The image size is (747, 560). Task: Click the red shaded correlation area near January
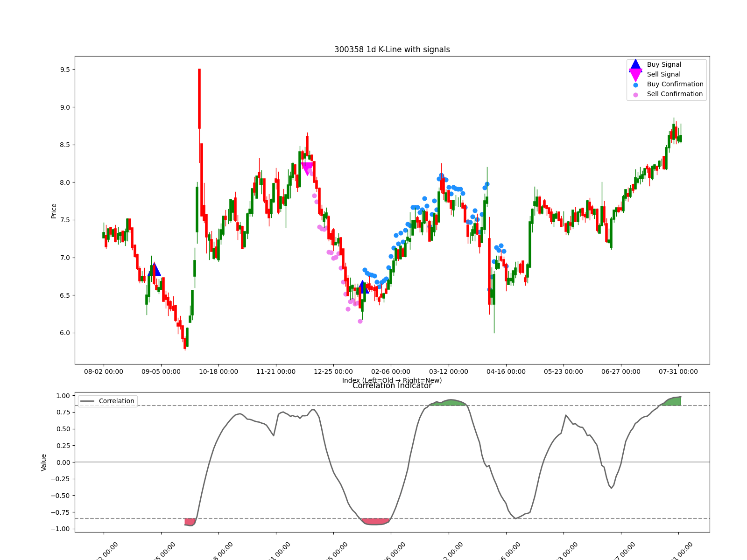point(376,521)
